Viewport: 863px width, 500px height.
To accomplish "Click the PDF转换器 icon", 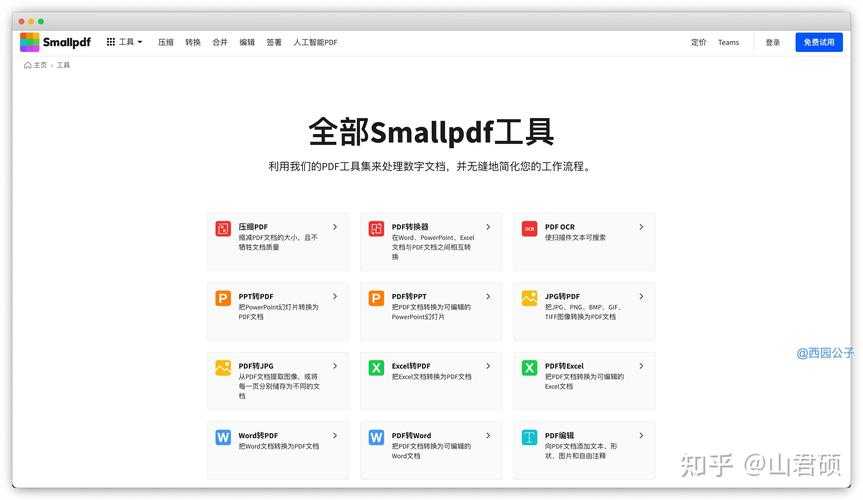I will click(x=376, y=229).
